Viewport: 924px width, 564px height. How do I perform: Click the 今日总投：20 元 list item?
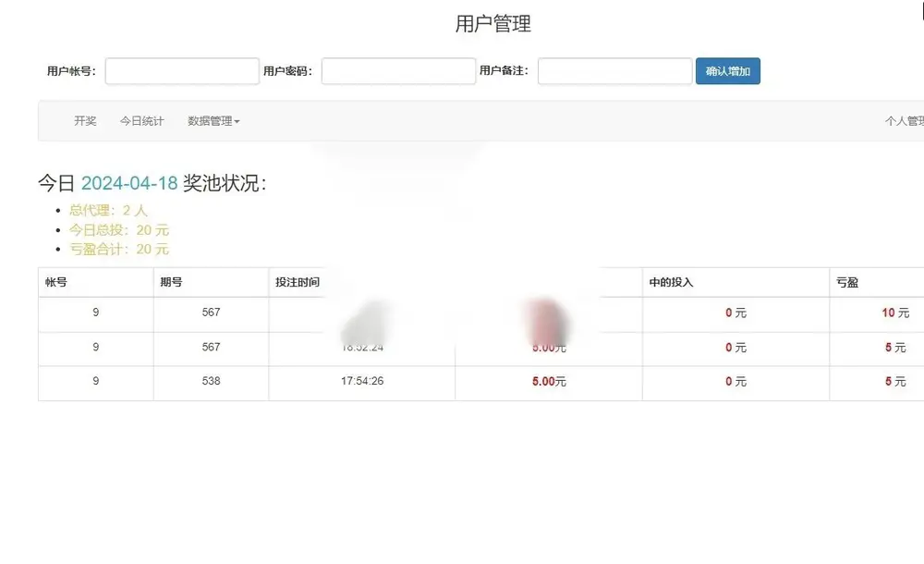point(119,229)
